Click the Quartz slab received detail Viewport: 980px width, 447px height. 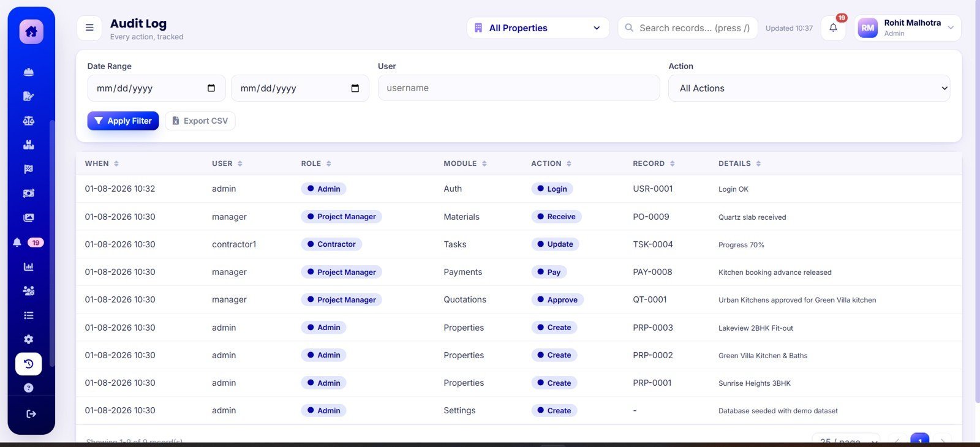coord(752,217)
